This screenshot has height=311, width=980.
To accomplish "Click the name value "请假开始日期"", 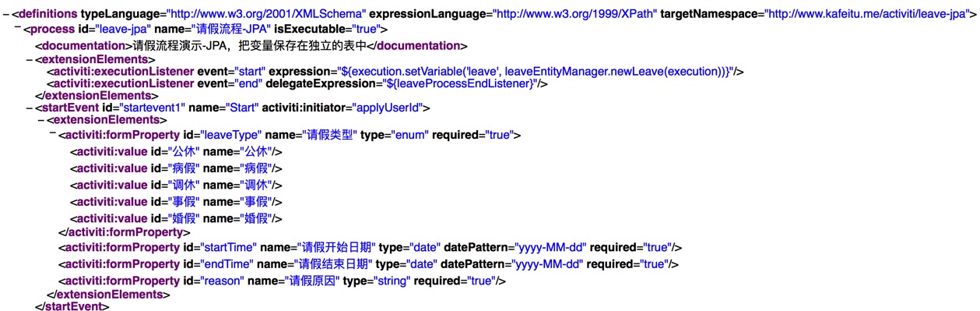I will click(337, 247).
